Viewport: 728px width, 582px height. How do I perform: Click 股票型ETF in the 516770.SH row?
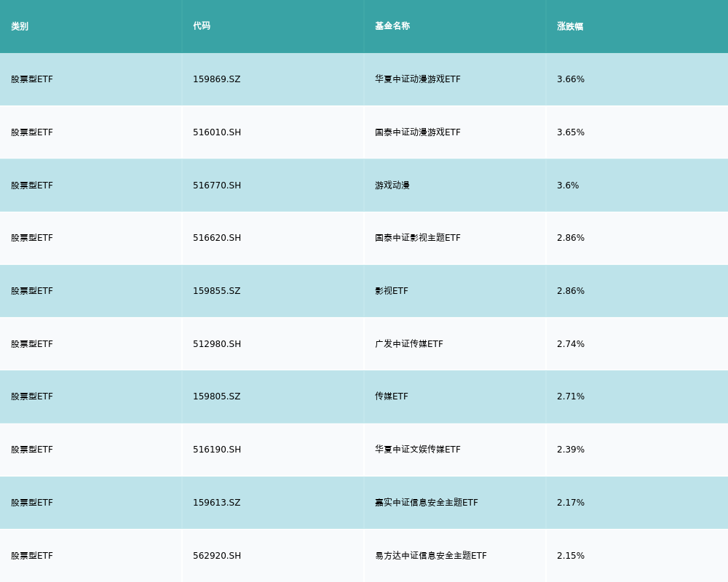pyautogui.click(x=32, y=186)
